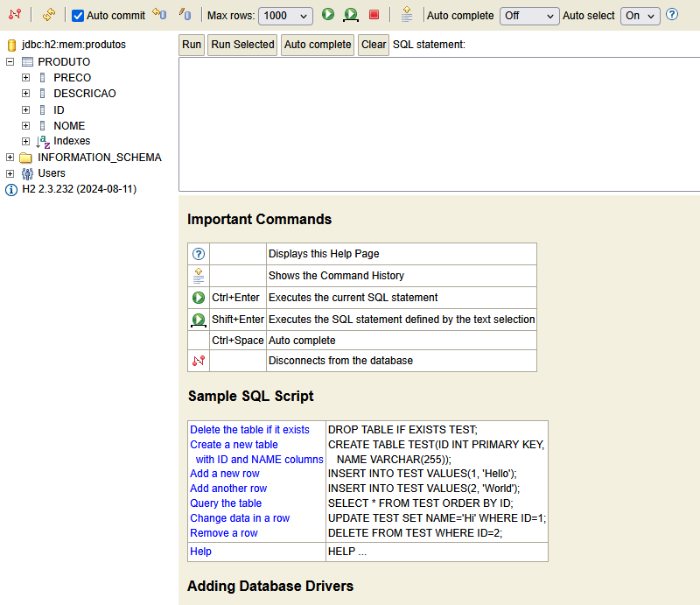Click the 'with ID and NAME columns' link
The image size is (700, 605).
pyautogui.click(x=259, y=460)
